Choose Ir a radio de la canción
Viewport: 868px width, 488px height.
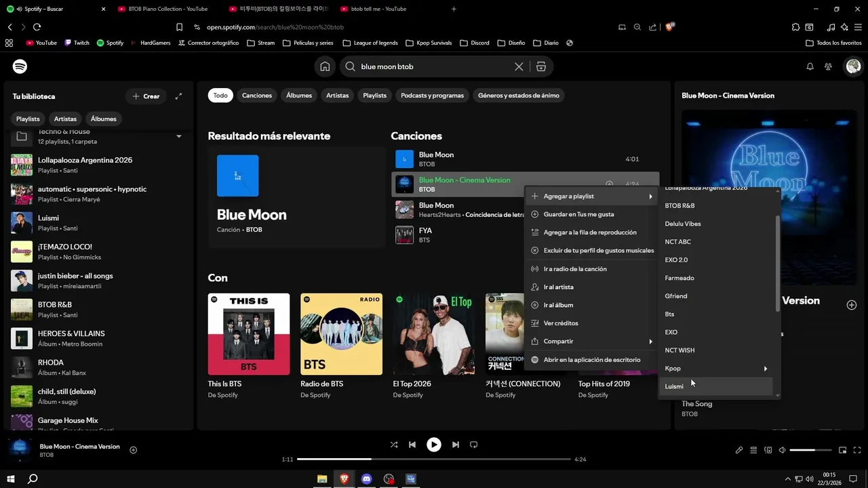(592, 269)
